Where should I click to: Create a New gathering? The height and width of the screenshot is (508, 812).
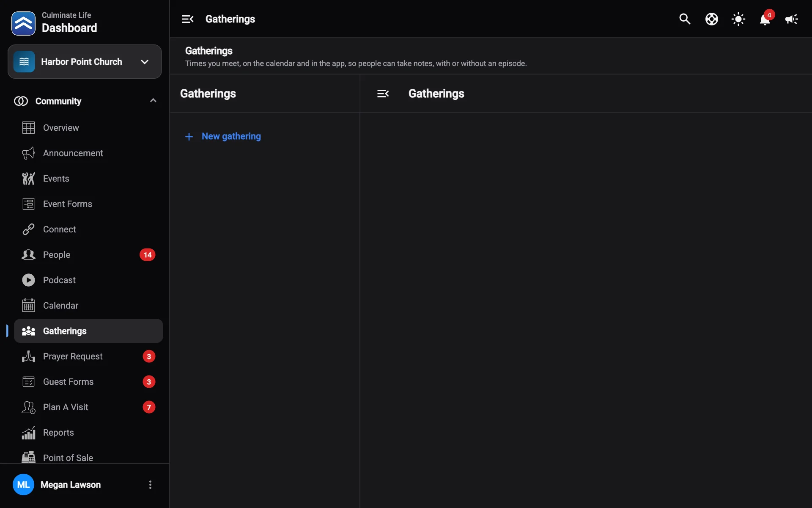[x=223, y=136]
